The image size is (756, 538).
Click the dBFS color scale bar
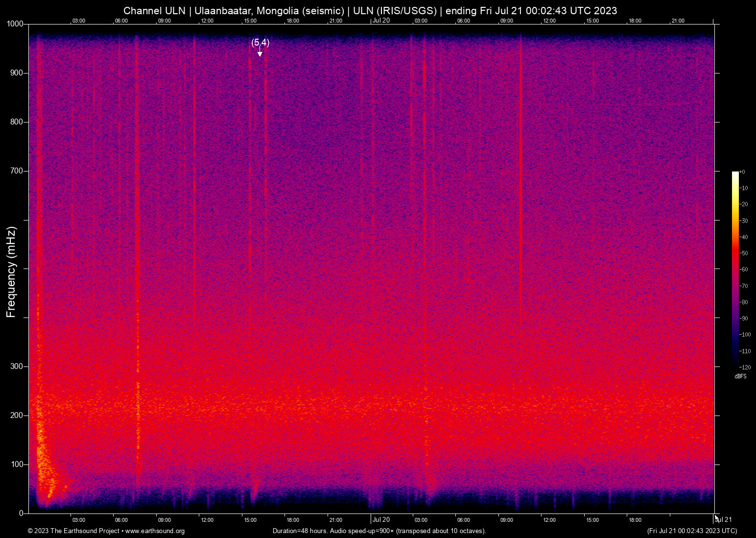pos(735,269)
